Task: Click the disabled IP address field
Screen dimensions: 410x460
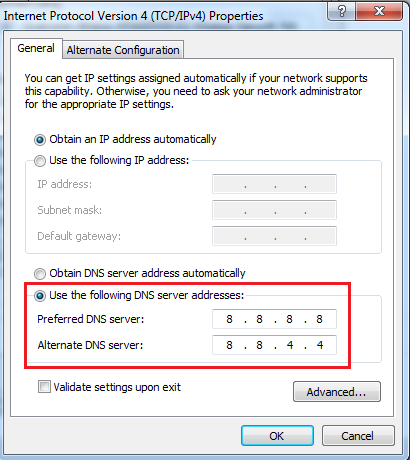Action: [x=274, y=184]
